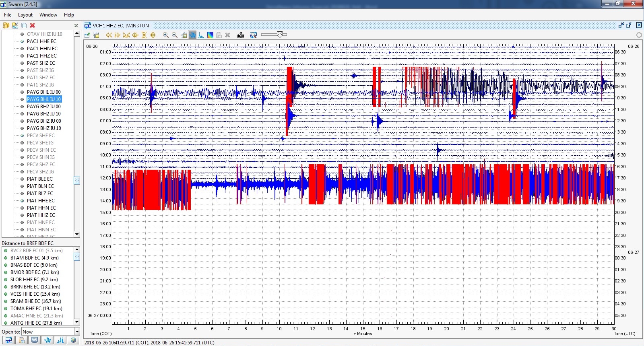Switch to the spectrogram view
This screenshot has height=346, width=644.
click(210, 35)
